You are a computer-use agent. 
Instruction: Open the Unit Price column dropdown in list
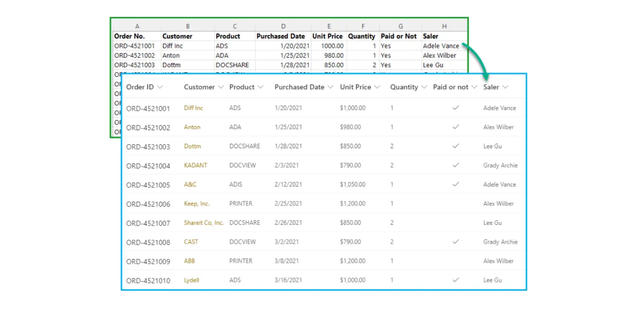click(x=377, y=87)
